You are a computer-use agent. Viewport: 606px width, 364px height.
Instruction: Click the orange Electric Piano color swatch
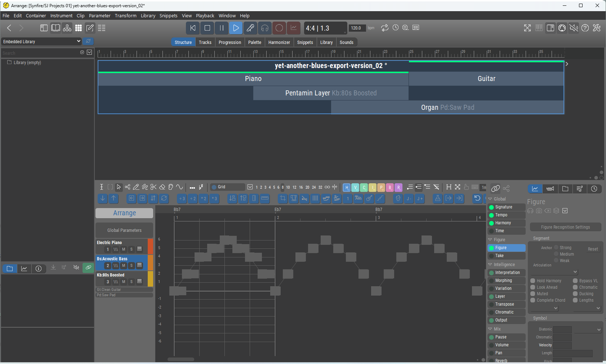(x=151, y=246)
